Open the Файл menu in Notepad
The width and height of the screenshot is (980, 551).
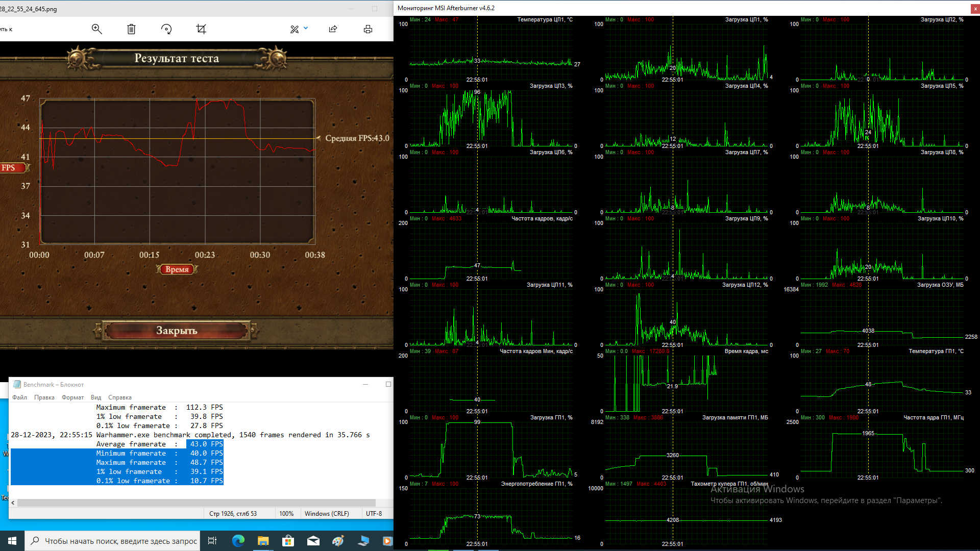pyautogui.click(x=20, y=397)
